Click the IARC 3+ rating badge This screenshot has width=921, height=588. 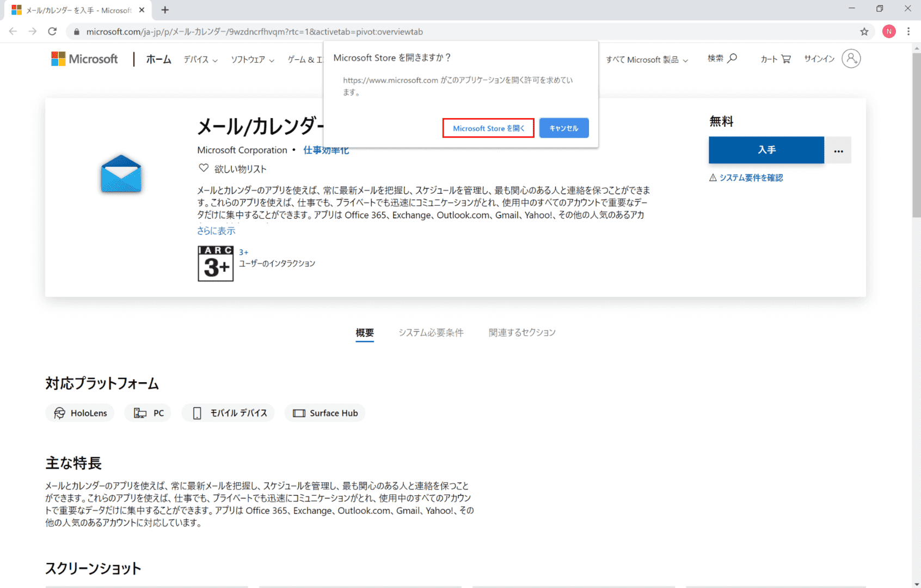(x=216, y=264)
